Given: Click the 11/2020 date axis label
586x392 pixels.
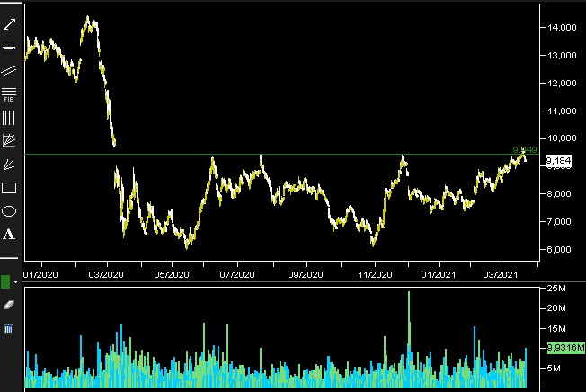Looking at the screenshot, I should pyautogui.click(x=375, y=274).
